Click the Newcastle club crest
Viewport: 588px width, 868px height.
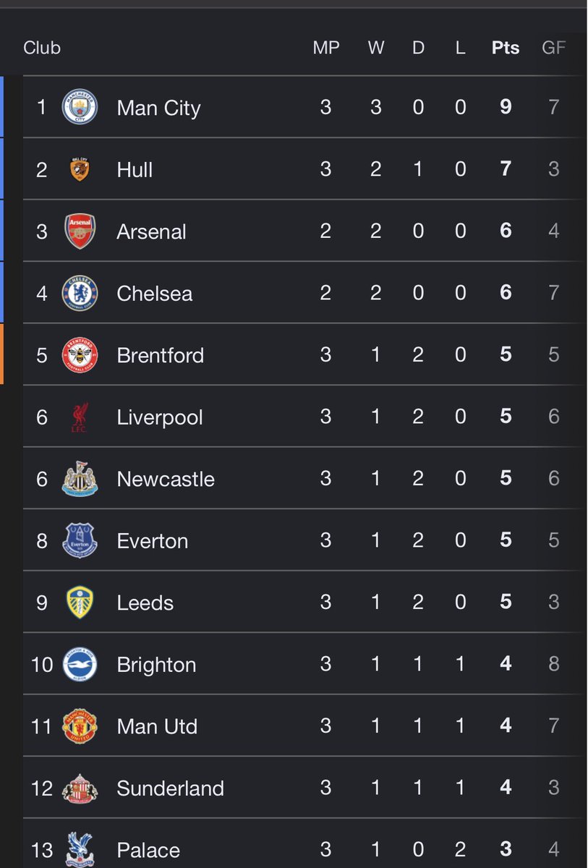click(80, 479)
